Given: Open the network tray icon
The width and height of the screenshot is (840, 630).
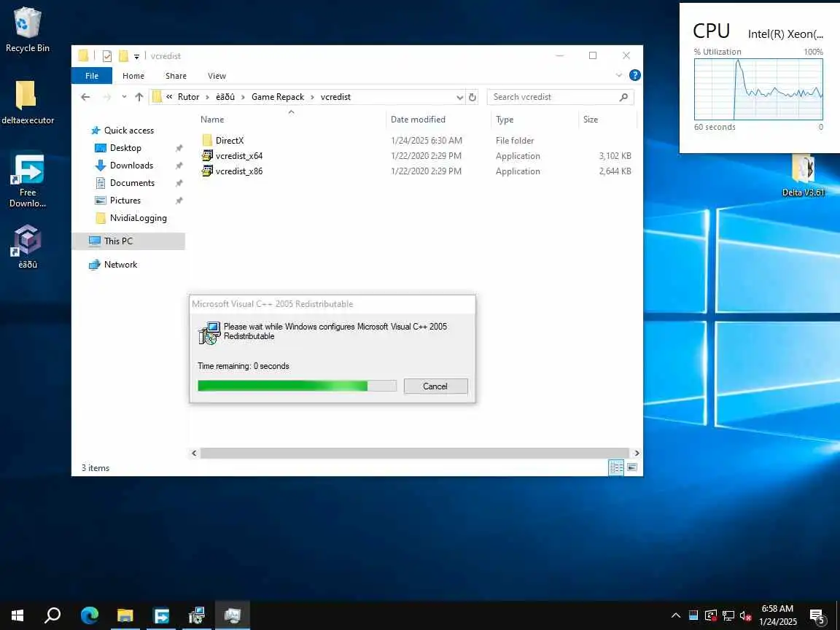Looking at the screenshot, I should pos(728,615).
